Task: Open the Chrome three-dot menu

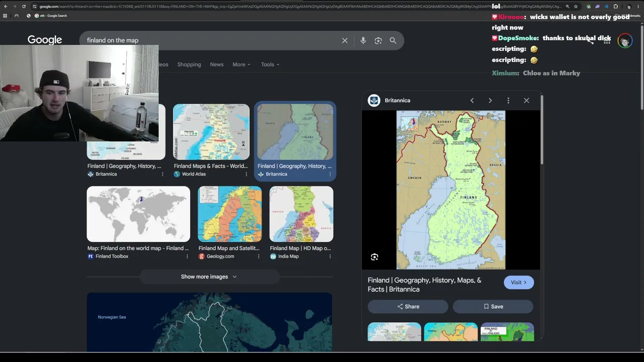Action: tap(637, 7)
